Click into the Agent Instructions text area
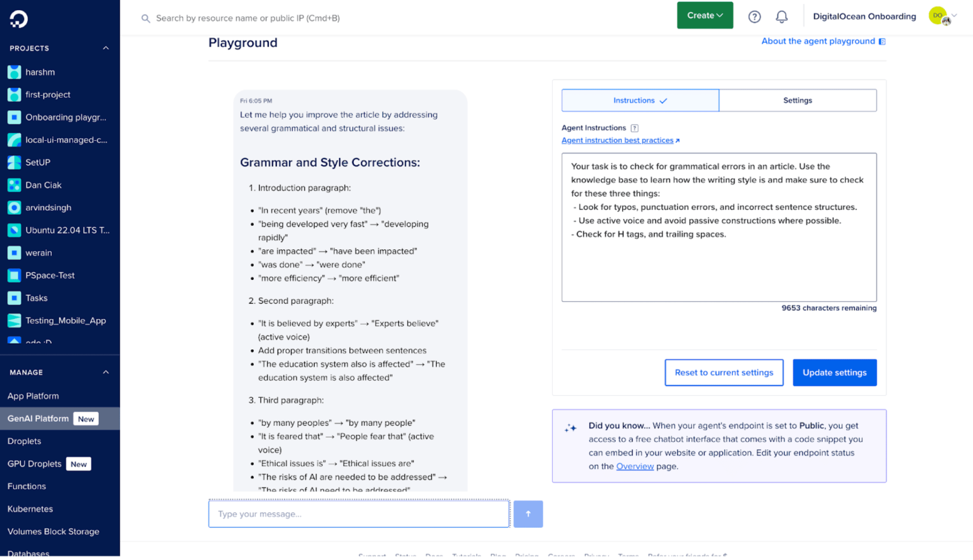Image resolution: width=973 pixels, height=560 pixels. coord(719,227)
